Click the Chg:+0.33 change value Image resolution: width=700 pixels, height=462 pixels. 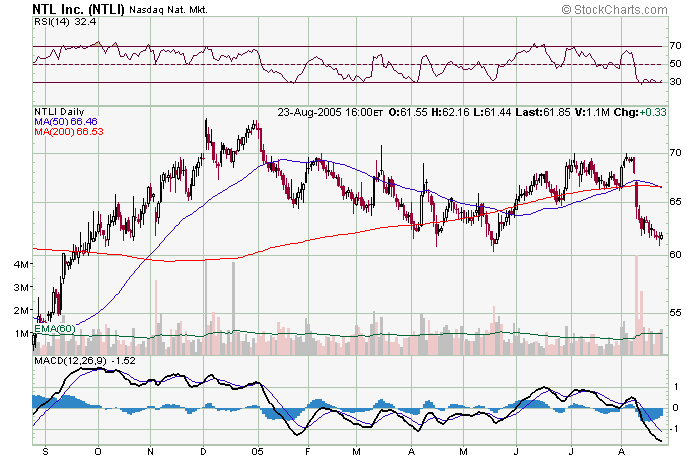(640, 112)
